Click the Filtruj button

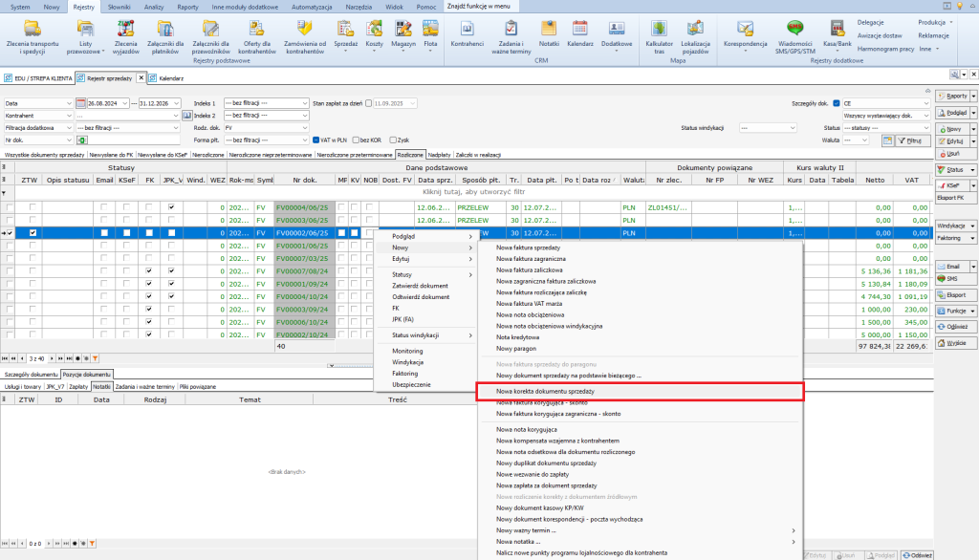coord(914,140)
